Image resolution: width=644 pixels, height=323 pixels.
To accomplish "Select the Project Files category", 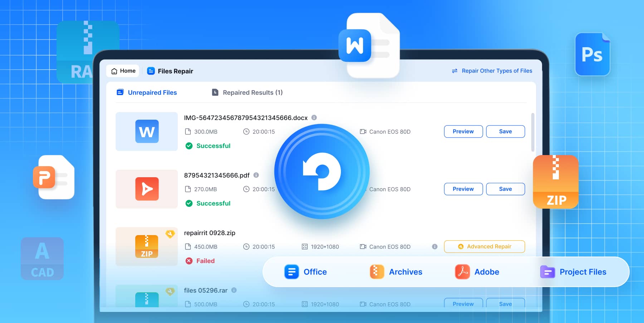I will tap(573, 272).
